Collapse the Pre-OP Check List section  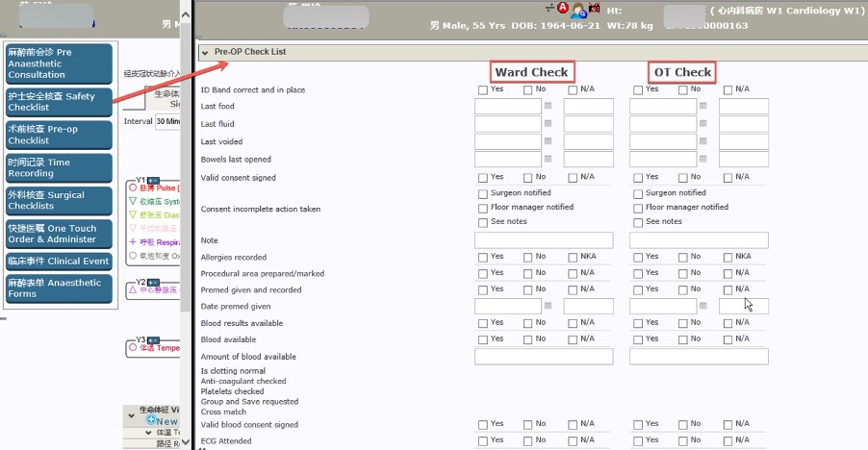pyautogui.click(x=204, y=52)
